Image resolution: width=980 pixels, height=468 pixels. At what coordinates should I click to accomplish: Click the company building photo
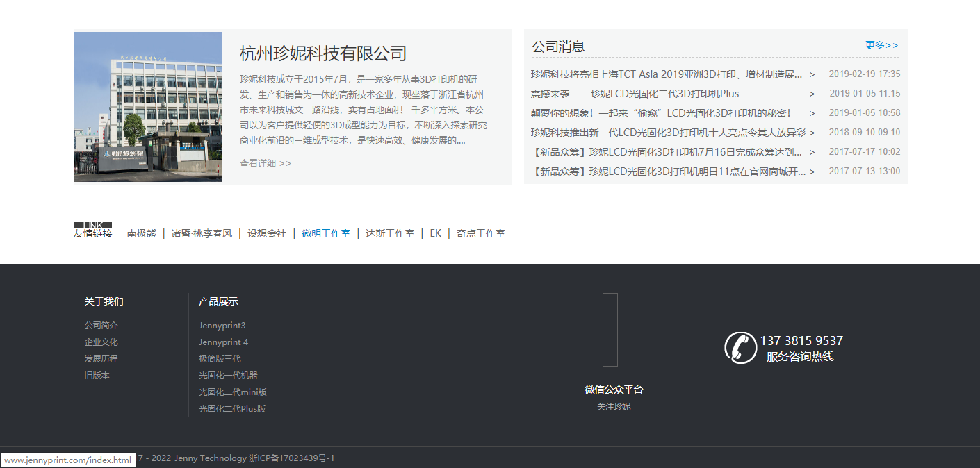click(x=147, y=106)
